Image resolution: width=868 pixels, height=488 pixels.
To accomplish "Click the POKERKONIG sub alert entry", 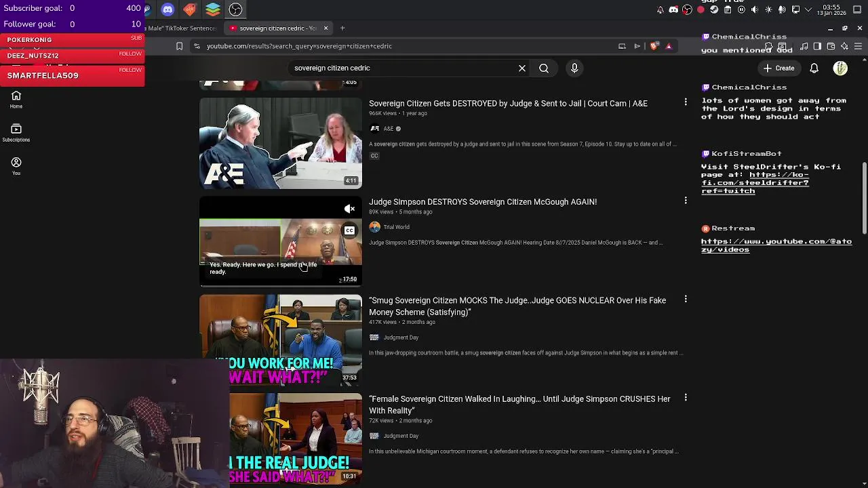I will click(x=73, y=40).
